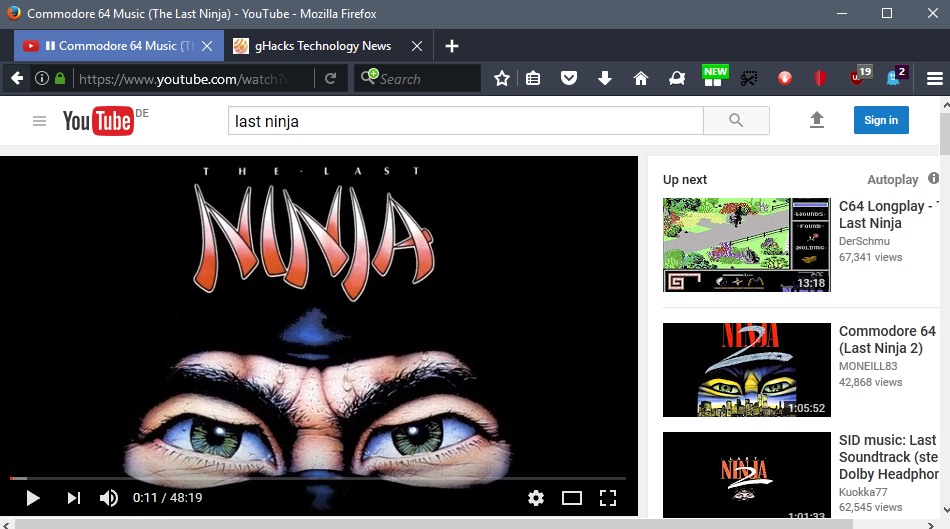Viewport: 950px width, 529px height.
Task: Open a new browser tab
Action: (x=451, y=46)
